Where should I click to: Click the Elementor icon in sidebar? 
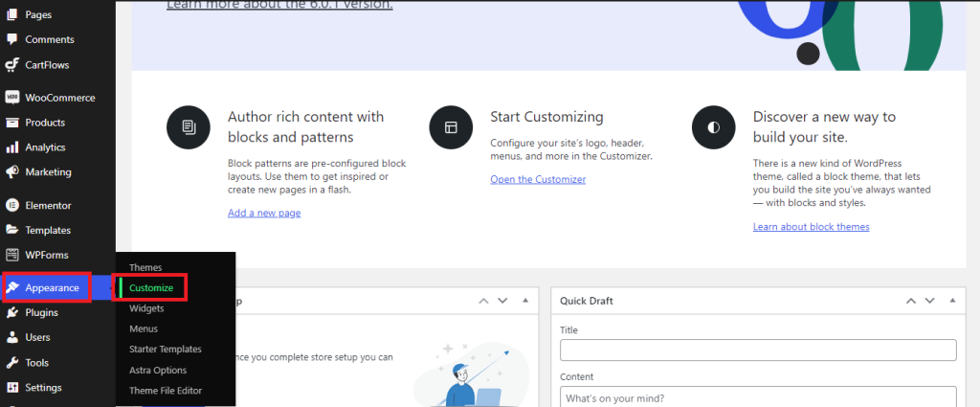12,205
